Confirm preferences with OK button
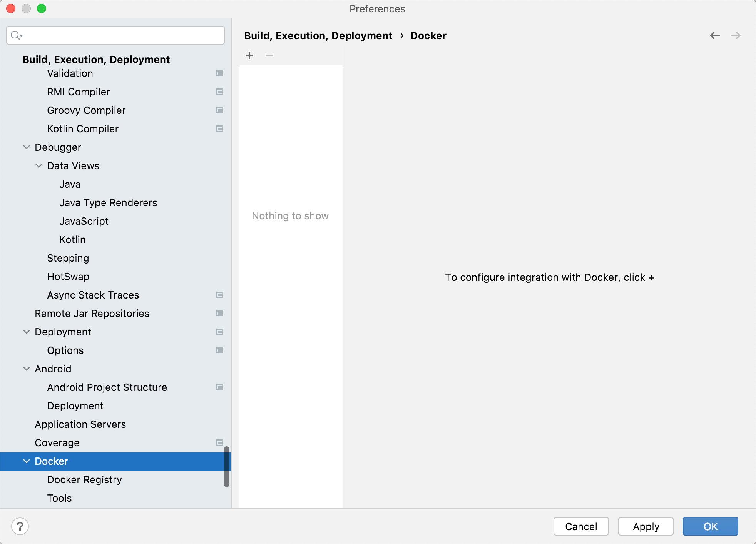Screen dimensions: 756x544 (x=711, y=526)
